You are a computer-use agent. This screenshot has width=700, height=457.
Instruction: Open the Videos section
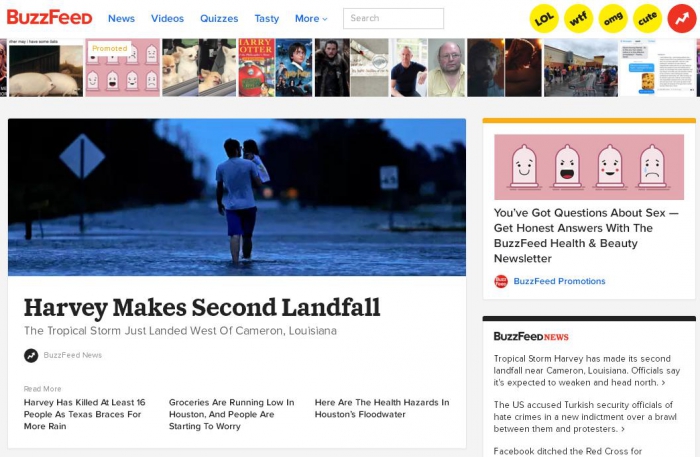click(x=167, y=18)
